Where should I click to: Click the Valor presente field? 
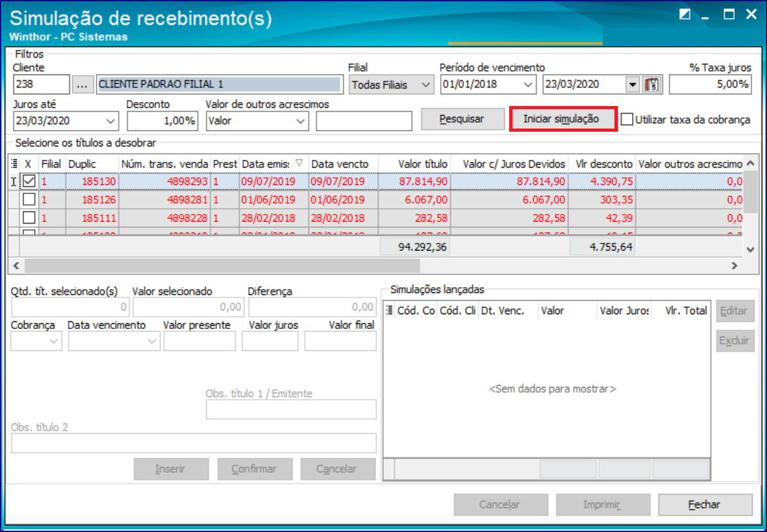[x=199, y=341]
